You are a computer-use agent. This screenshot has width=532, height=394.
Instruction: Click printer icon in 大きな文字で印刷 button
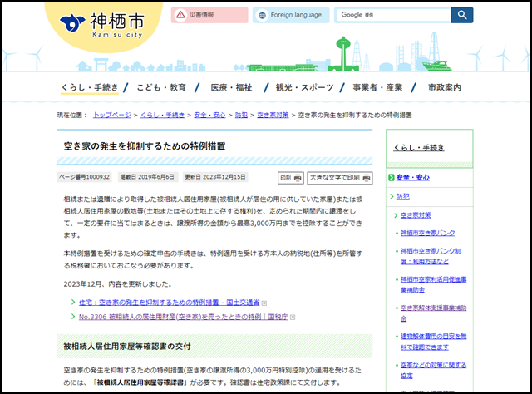click(367, 178)
